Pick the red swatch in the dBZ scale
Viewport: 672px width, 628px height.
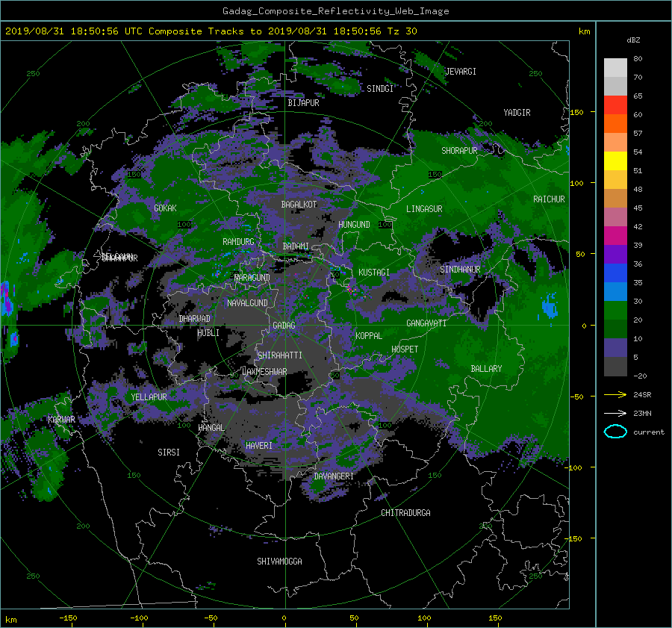pyautogui.click(x=615, y=105)
